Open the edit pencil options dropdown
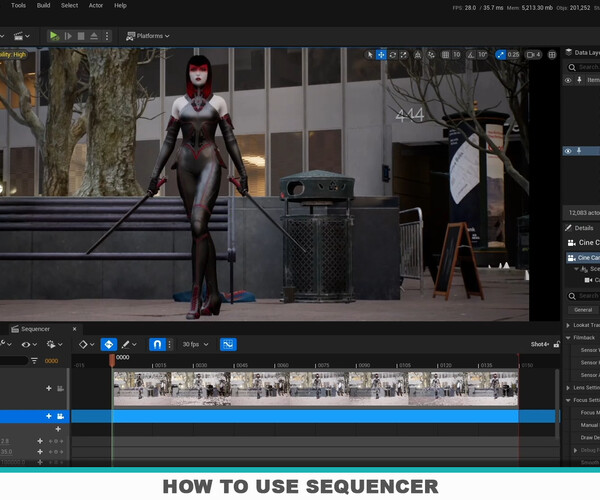 pos(129,345)
